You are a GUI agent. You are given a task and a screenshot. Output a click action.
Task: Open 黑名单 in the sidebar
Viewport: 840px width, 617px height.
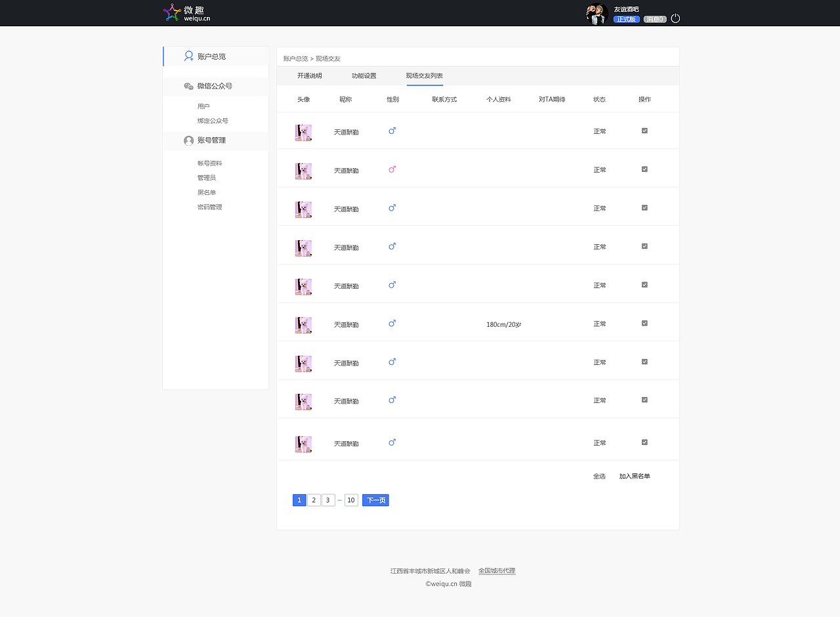[206, 192]
